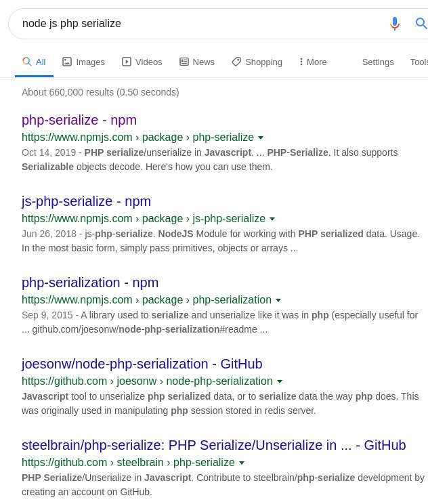The width and height of the screenshot is (428, 504).
Task: Expand the php-serialize npm URL dropdown arrow
Action: coord(261,138)
